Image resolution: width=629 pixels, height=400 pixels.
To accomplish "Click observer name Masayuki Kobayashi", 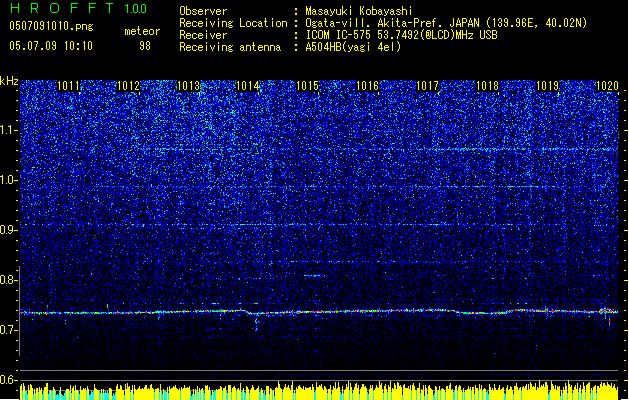I will pos(359,11).
